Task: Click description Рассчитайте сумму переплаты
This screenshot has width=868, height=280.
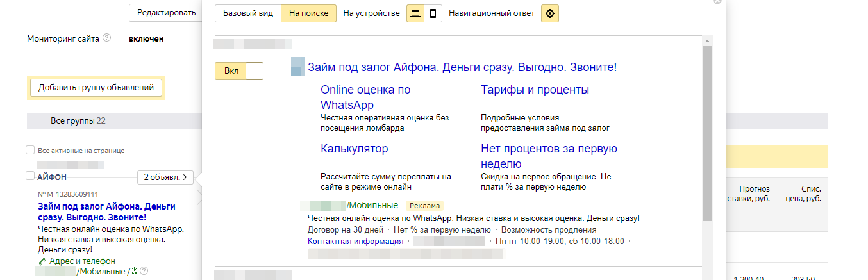Action: tap(386, 181)
